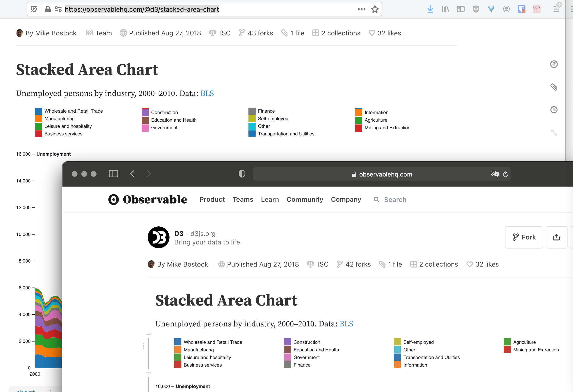This screenshot has width=573, height=392.
Task: Toggle Safari's privacy shield icon
Action: [x=242, y=173]
